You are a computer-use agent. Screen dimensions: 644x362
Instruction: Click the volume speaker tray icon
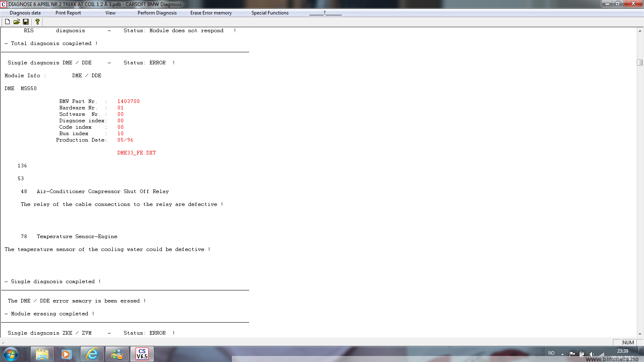pos(591,354)
